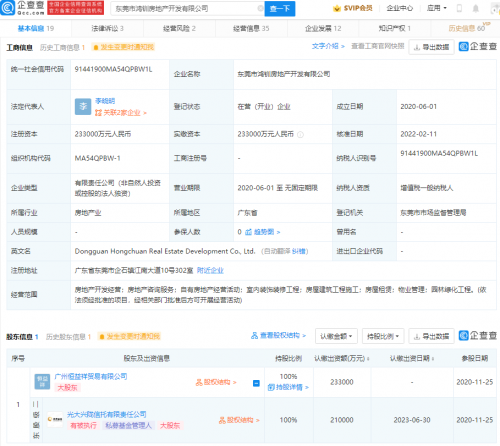This screenshot has height=446, width=500.
Task: Open the 知识产权 tab
Action: coord(395,28)
